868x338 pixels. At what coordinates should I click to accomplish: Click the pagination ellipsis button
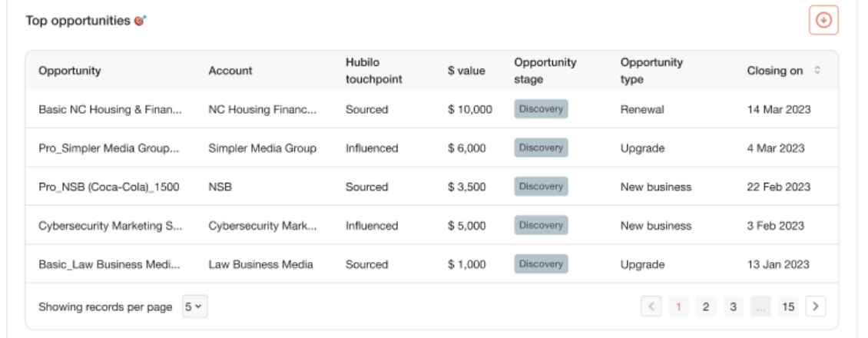tap(760, 307)
